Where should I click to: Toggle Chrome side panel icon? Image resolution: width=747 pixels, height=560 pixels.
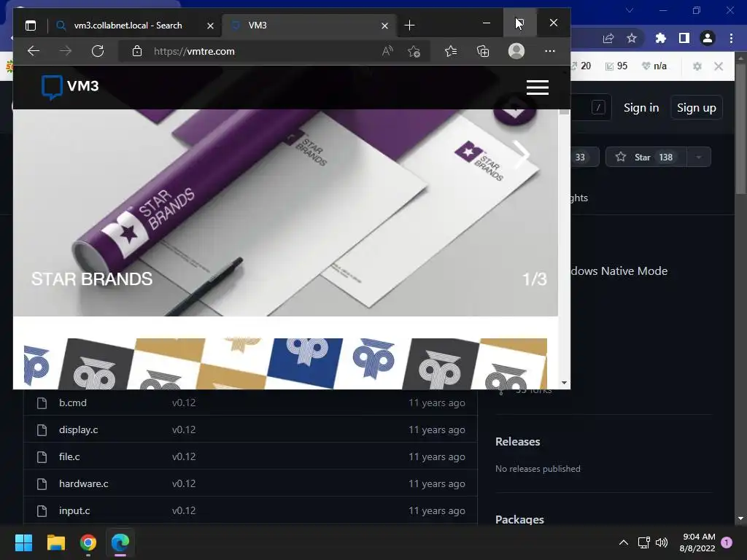[684, 38]
